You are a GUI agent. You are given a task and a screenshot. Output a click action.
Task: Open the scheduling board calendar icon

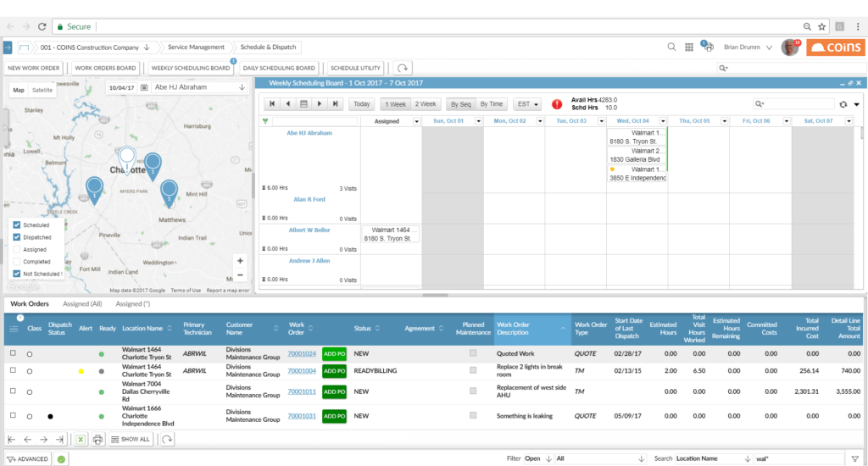tap(303, 104)
